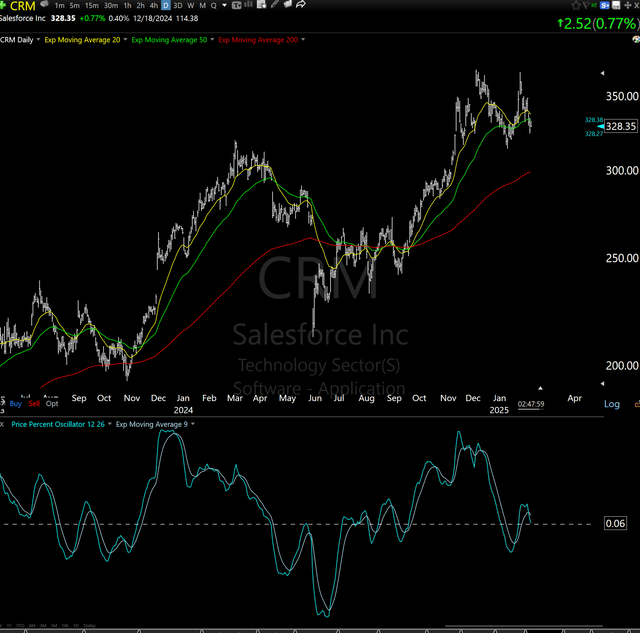Open the bar chart style icon
640x633 pixels.
pos(248,4)
